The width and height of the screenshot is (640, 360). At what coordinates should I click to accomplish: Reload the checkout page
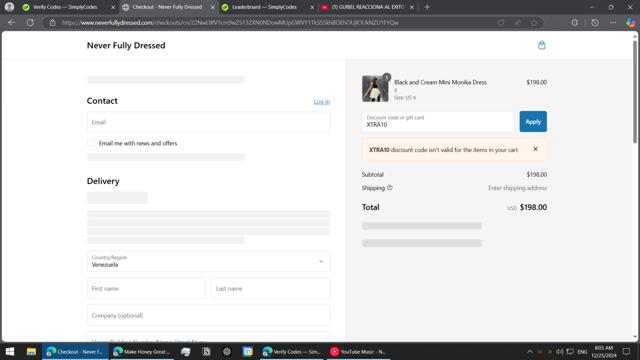coord(30,22)
